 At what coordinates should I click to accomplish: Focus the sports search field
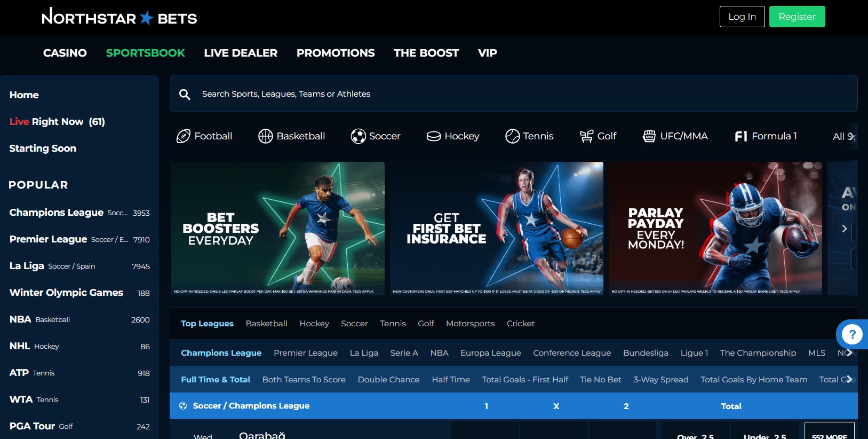pos(513,93)
